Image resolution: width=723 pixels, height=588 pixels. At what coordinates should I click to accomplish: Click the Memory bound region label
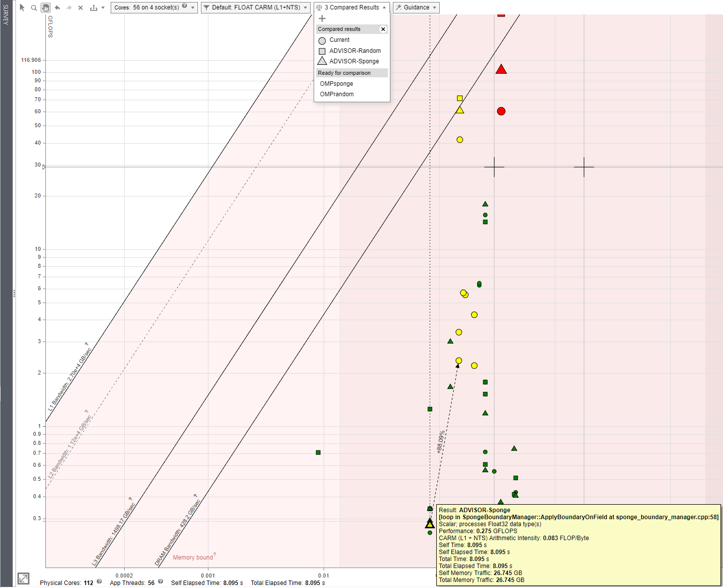coord(193,558)
